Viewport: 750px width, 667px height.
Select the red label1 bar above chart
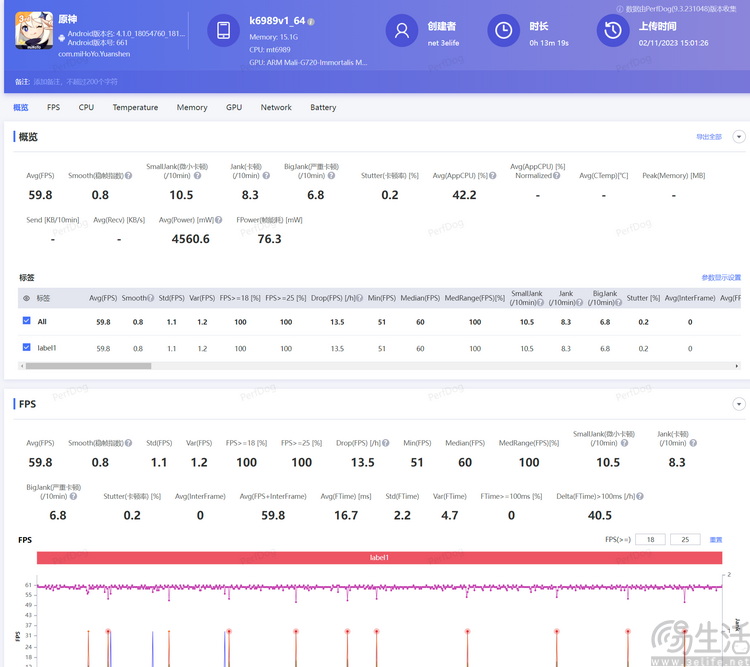point(379,557)
